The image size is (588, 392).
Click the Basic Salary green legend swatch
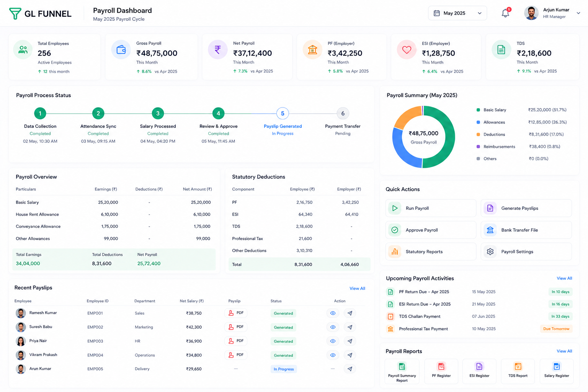[478, 110]
